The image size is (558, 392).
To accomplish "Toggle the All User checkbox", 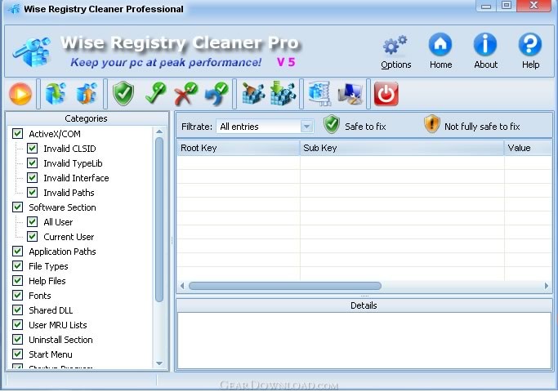I will (32, 222).
